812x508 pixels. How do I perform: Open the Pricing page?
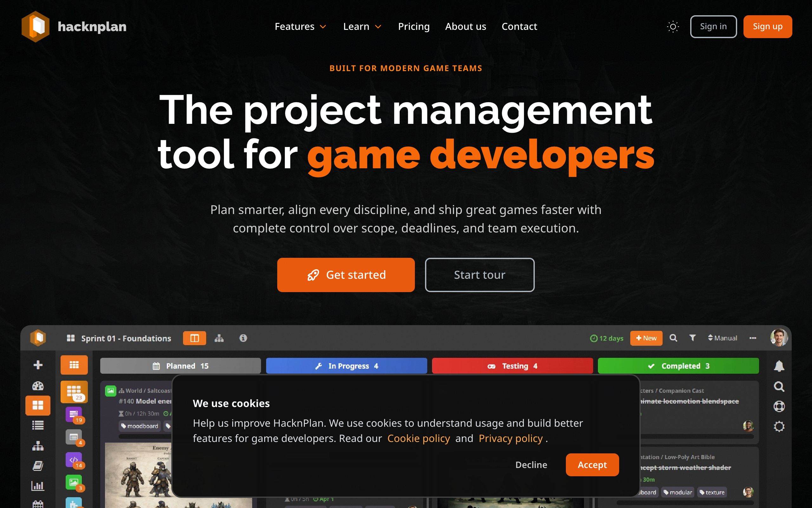pos(414,27)
